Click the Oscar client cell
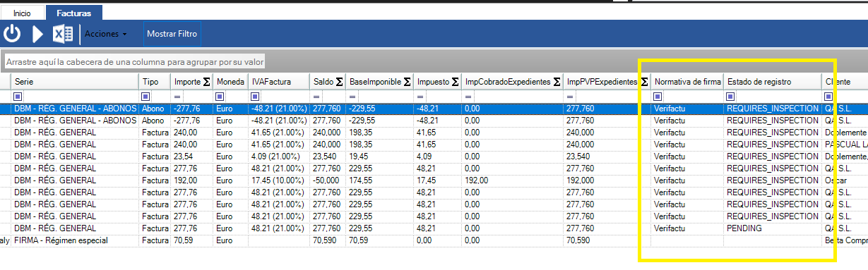Screen dimensions: 868x270 pos(845,180)
